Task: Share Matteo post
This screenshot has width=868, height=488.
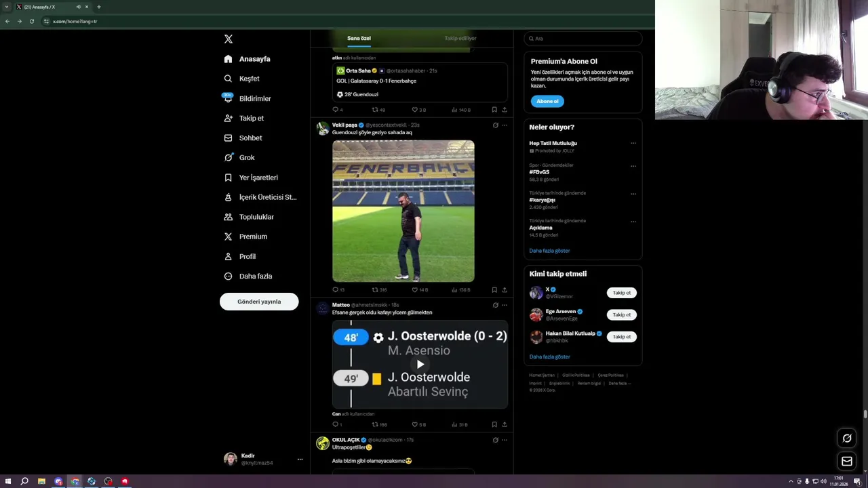Action: 505,425
